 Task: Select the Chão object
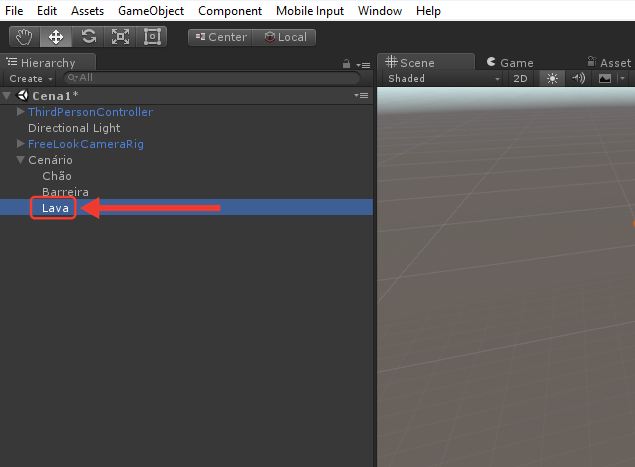(57, 176)
